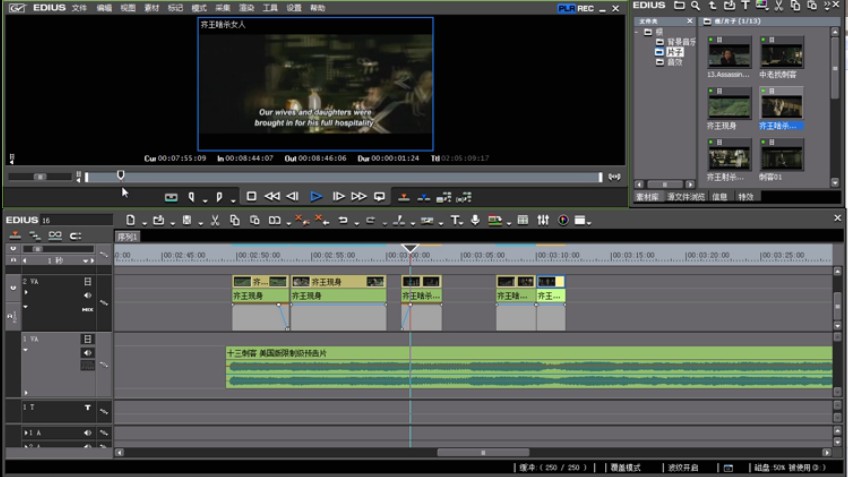
Task: Open dropdown arrow beside new sequence icon
Action: click(144, 223)
